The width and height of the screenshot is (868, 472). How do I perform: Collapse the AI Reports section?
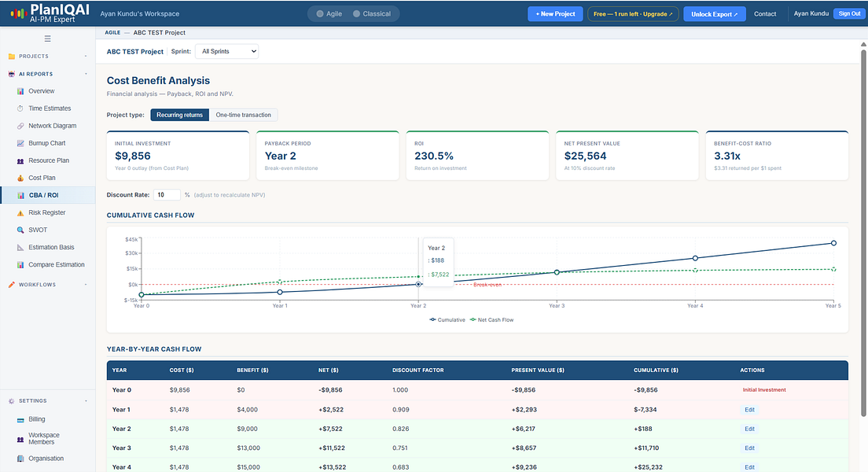[86, 74]
